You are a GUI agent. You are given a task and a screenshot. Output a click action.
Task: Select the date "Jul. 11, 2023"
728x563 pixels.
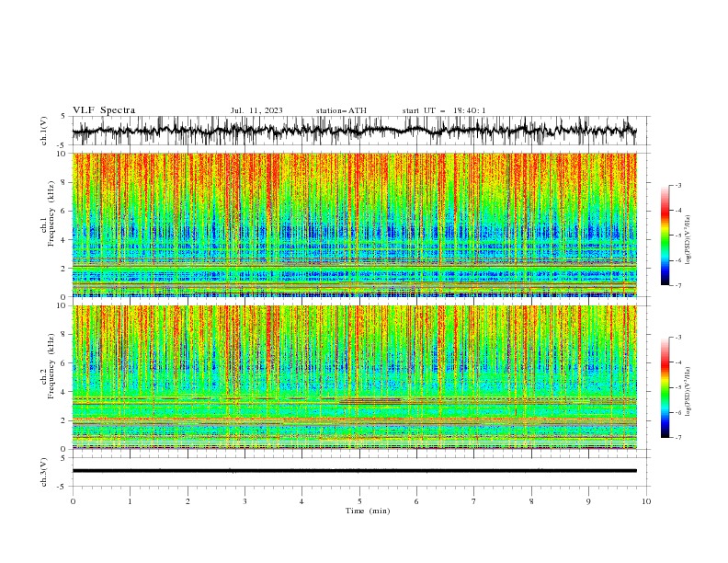(x=256, y=110)
